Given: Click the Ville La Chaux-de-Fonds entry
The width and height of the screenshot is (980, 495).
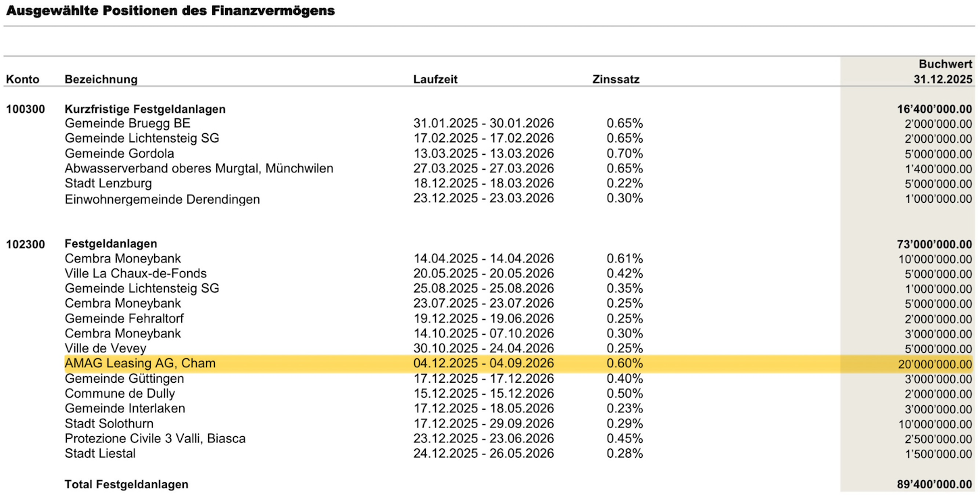Looking at the screenshot, I should click(136, 273).
